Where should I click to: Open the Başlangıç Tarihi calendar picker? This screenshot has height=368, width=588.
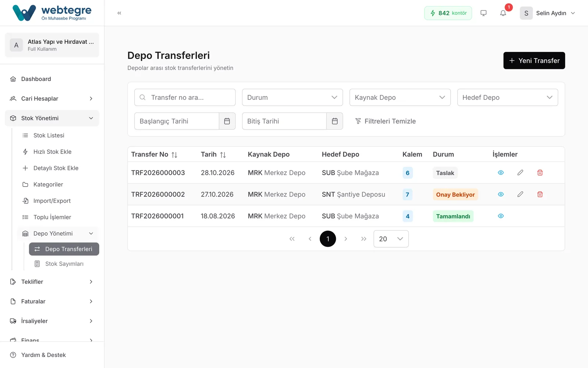pos(227,121)
